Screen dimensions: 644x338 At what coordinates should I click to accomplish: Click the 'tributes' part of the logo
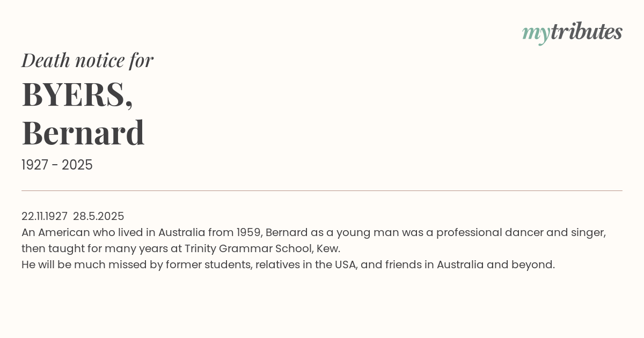(x=586, y=32)
